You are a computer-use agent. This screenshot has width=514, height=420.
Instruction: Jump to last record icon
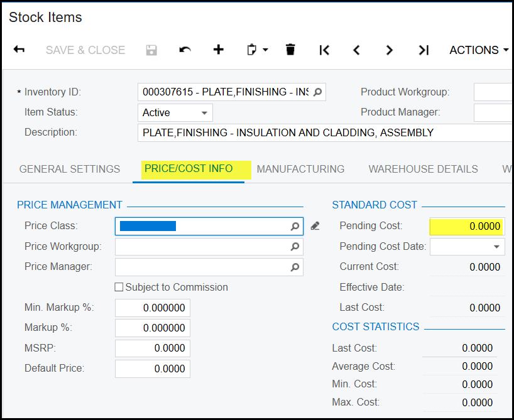(x=424, y=50)
